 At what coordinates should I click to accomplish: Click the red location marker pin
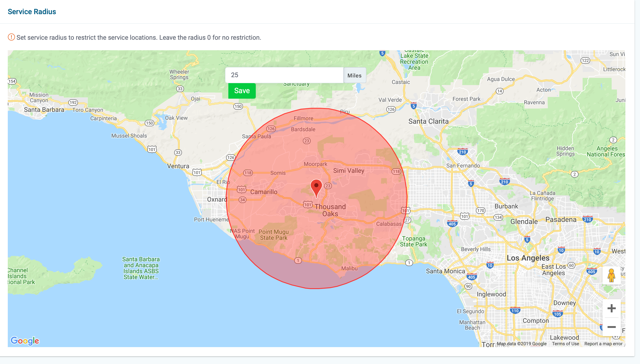[x=316, y=188]
